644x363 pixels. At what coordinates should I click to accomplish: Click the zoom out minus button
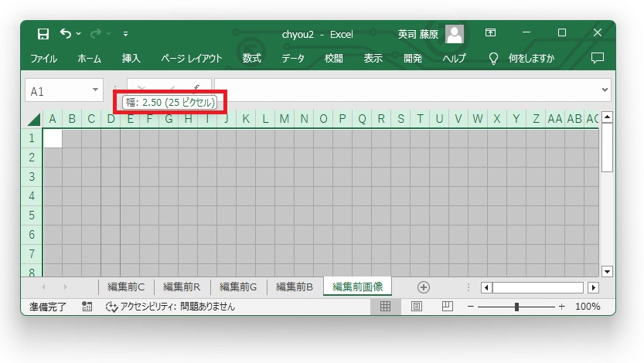[471, 307]
